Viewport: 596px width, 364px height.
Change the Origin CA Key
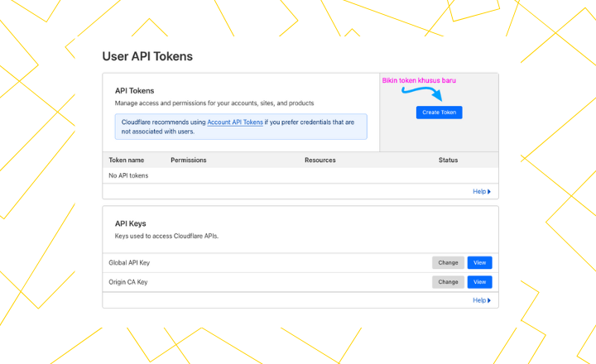tap(448, 282)
